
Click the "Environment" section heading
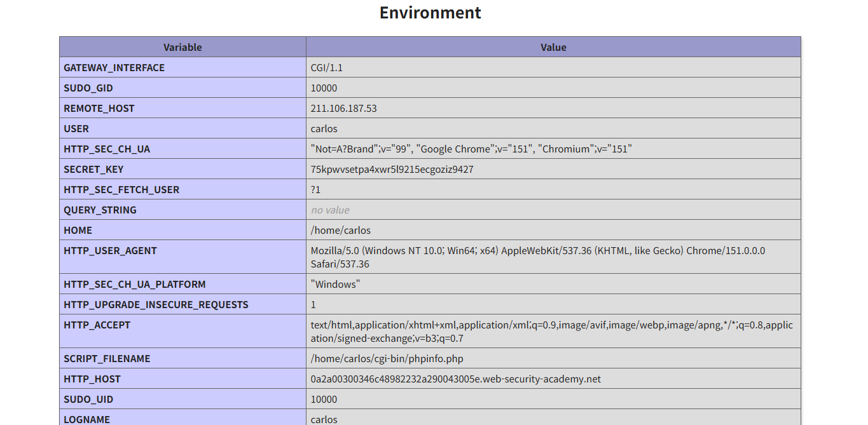(431, 13)
